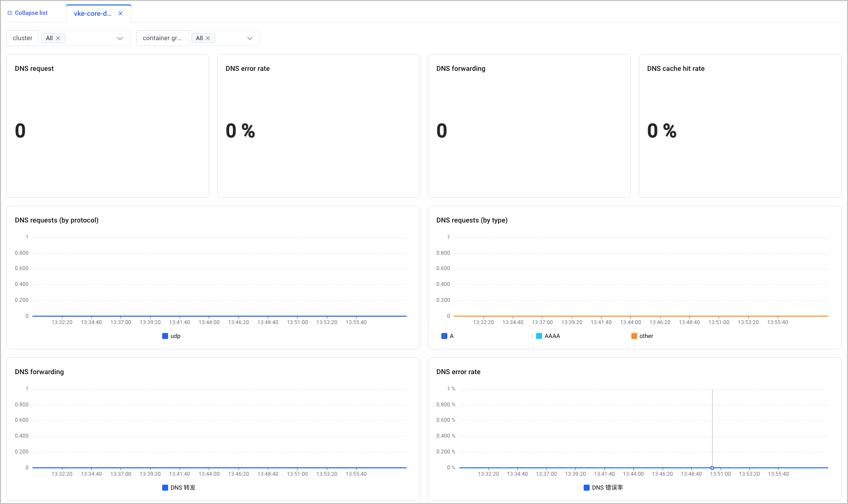Click the DNS requests (by protocol) title
848x504 pixels.
pos(57,220)
